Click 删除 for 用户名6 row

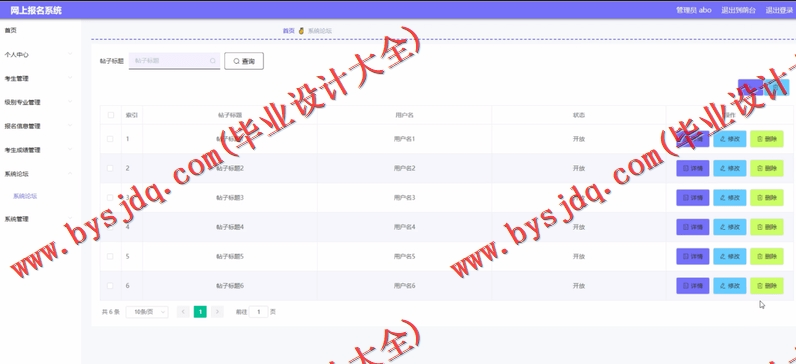pos(767,286)
